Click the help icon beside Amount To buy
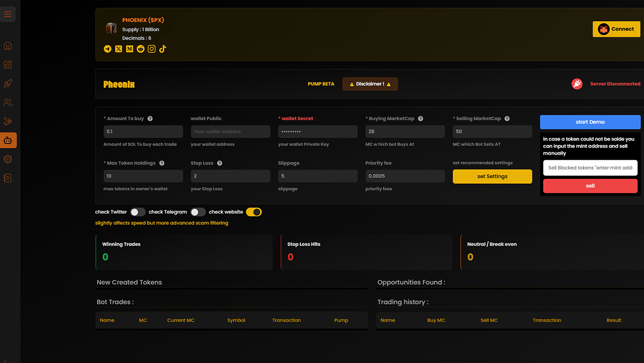This screenshot has height=363, width=644. pyautogui.click(x=150, y=119)
